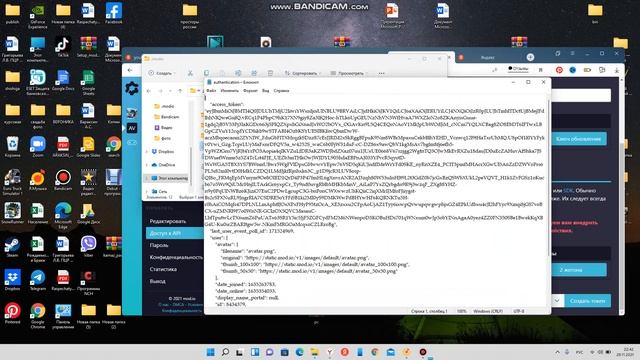Open Notepad's Вид menu

point(265,91)
